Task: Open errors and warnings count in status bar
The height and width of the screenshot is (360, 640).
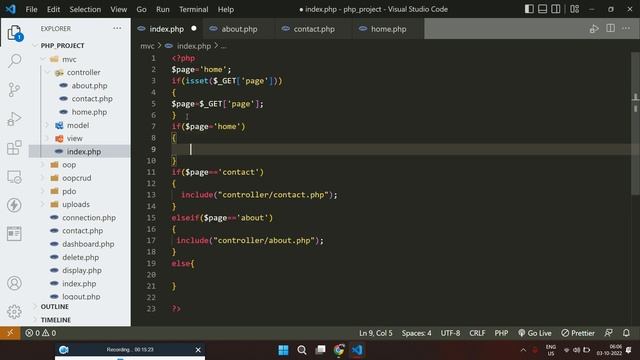Action: [40, 333]
